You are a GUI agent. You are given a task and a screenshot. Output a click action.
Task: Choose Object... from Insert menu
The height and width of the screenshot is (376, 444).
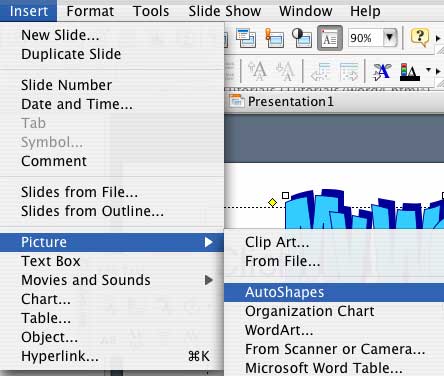(x=112, y=337)
